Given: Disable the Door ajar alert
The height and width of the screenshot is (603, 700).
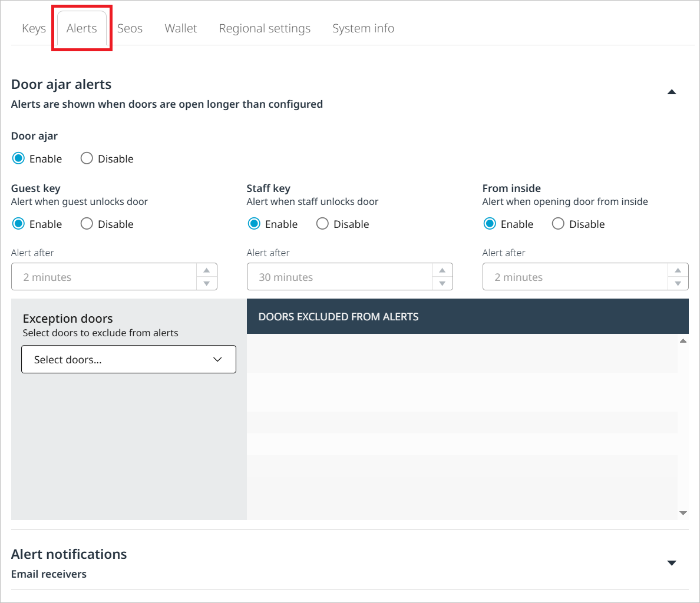Looking at the screenshot, I should (87, 158).
